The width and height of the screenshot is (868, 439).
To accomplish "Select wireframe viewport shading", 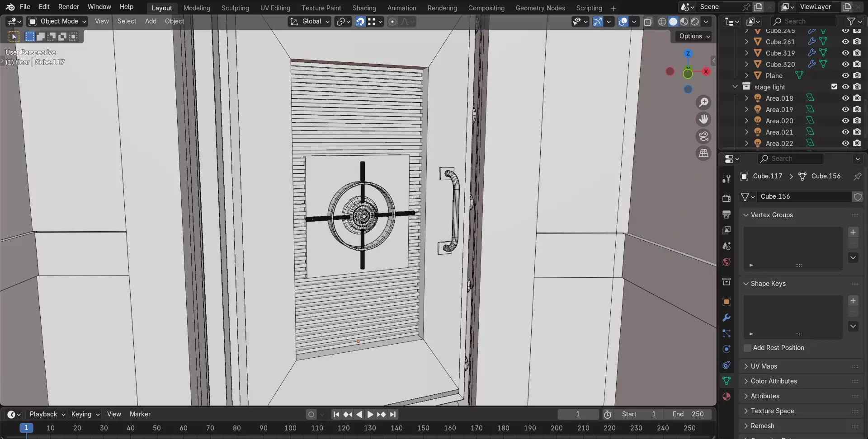I will (x=662, y=22).
